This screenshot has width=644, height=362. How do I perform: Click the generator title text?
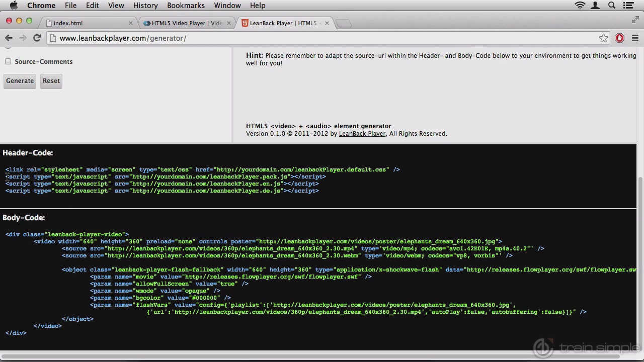318,126
